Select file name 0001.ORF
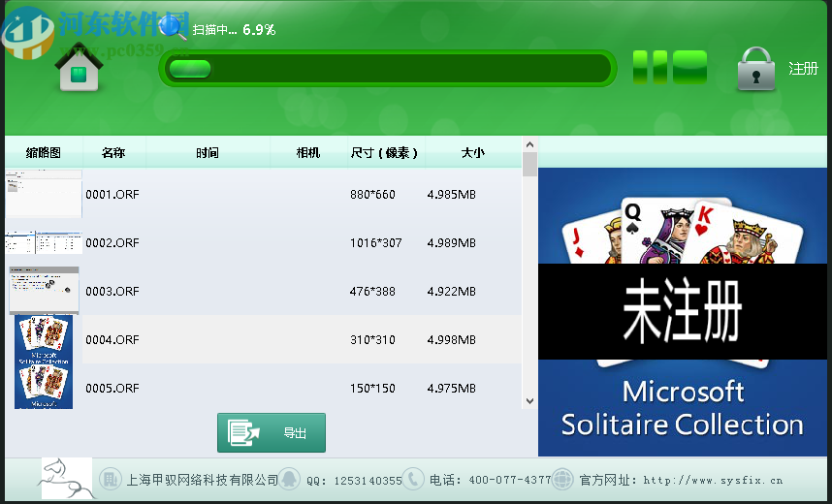The image size is (832, 504). tap(112, 195)
